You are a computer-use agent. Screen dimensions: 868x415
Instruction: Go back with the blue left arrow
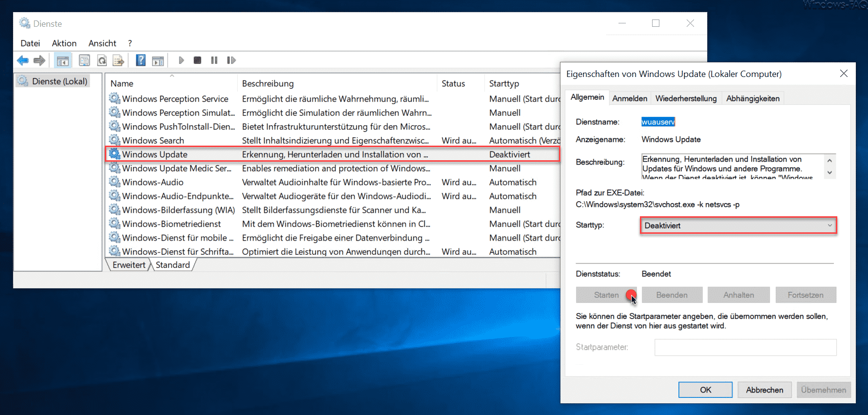coord(22,60)
